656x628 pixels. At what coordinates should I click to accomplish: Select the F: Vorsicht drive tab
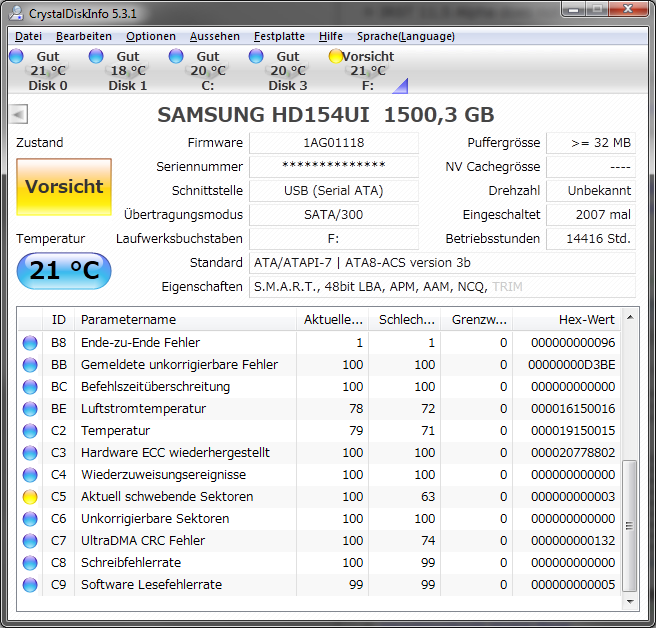pos(367,71)
